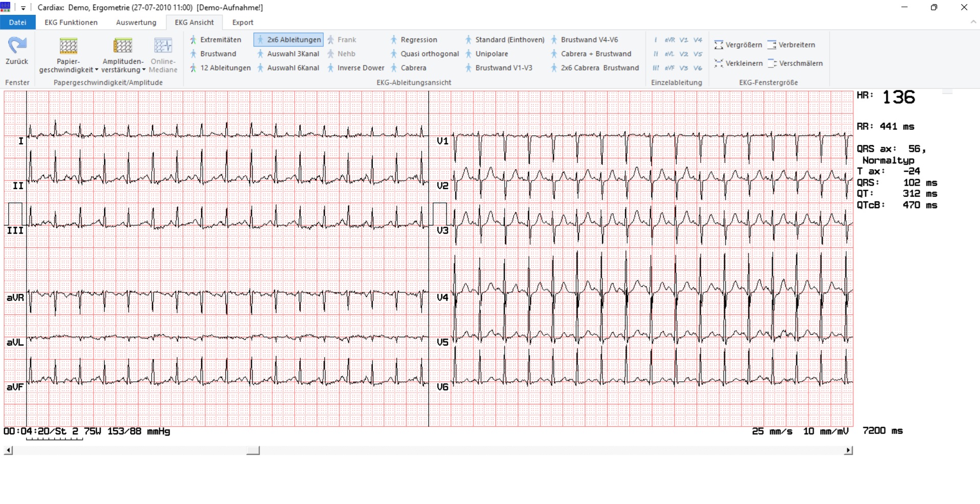Open the Auswertung ribbon tab
The image size is (980, 504).
[136, 22]
